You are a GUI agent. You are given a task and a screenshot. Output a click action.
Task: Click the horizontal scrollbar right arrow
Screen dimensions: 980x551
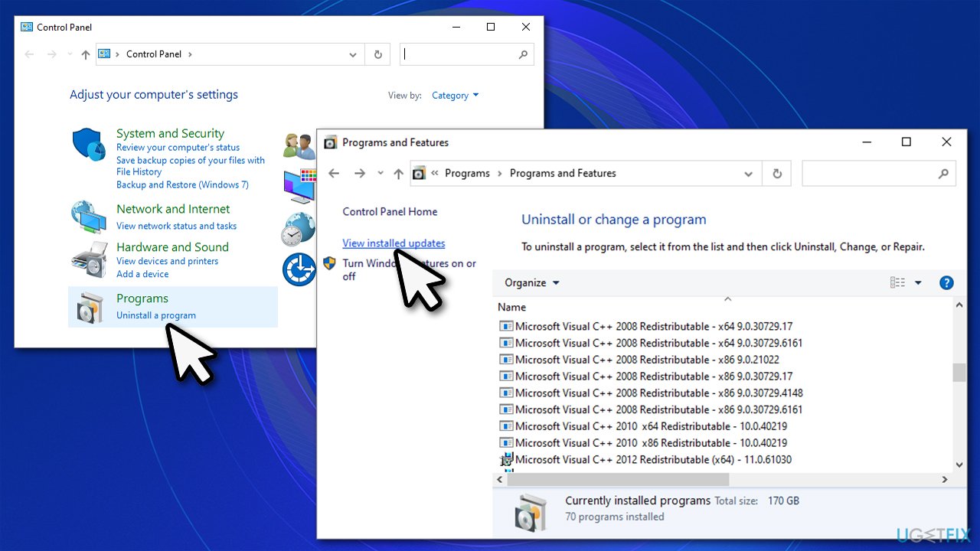[x=945, y=479]
